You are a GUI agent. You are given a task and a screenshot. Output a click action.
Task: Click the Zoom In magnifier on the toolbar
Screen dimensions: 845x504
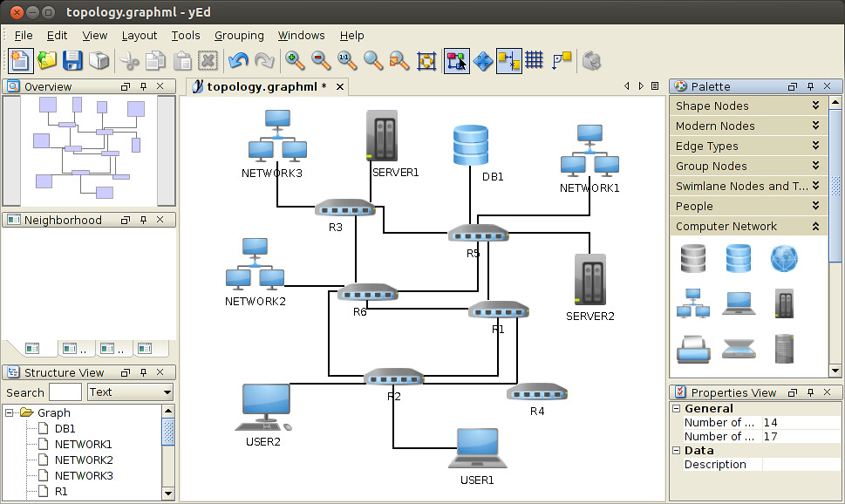295,61
